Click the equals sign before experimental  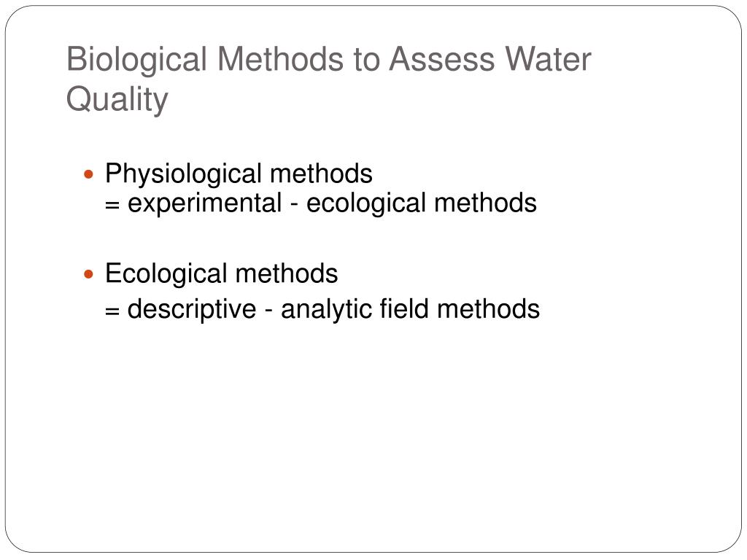click(112, 206)
